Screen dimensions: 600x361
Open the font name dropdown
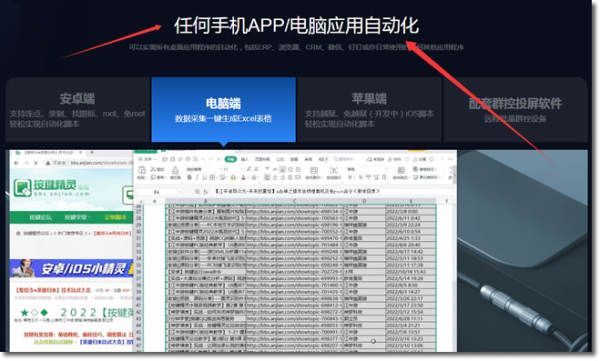click(x=207, y=169)
